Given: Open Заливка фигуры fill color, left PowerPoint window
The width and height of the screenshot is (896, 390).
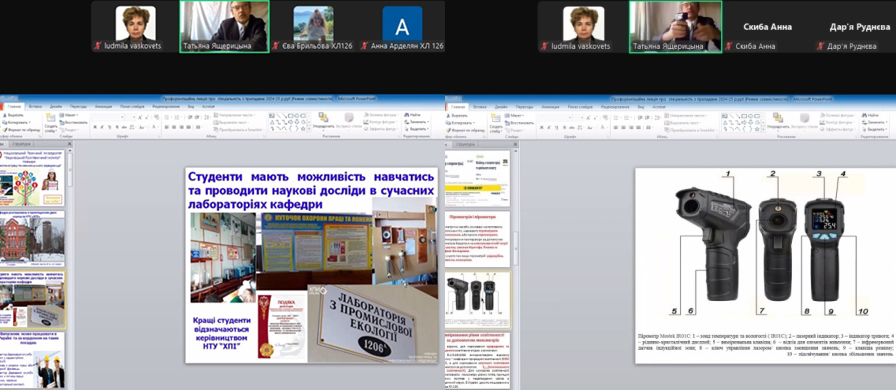Looking at the screenshot, I should click(381, 115).
